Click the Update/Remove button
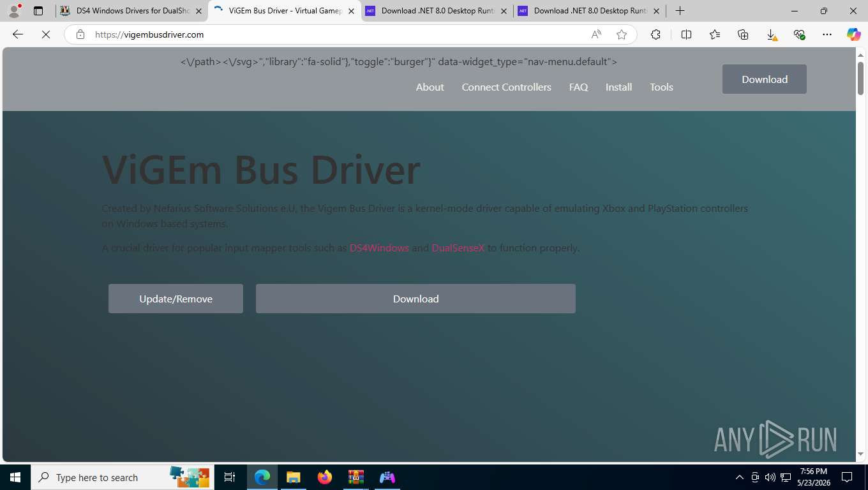Image resolution: width=868 pixels, height=490 pixels. coord(176,299)
